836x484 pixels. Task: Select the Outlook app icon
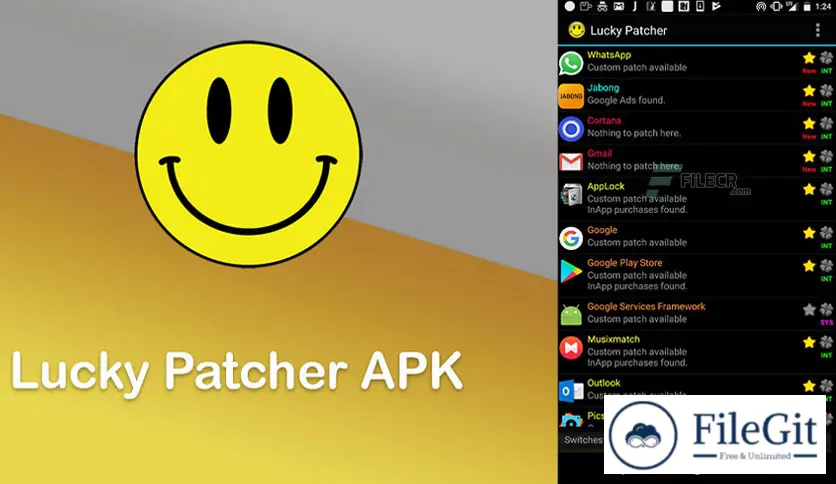pos(571,391)
